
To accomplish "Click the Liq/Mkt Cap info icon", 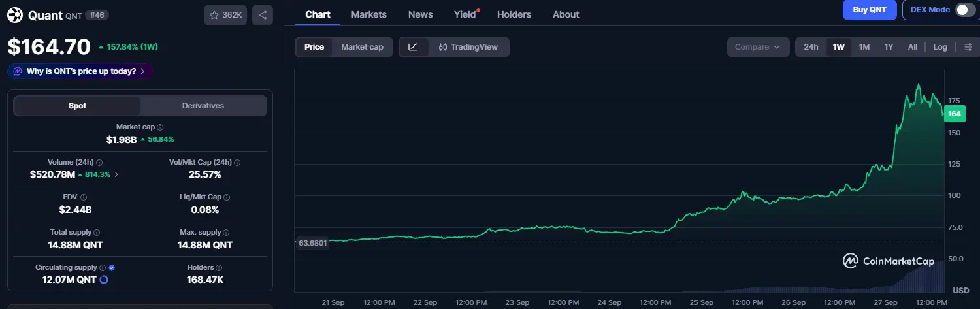I will (x=227, y=197).
